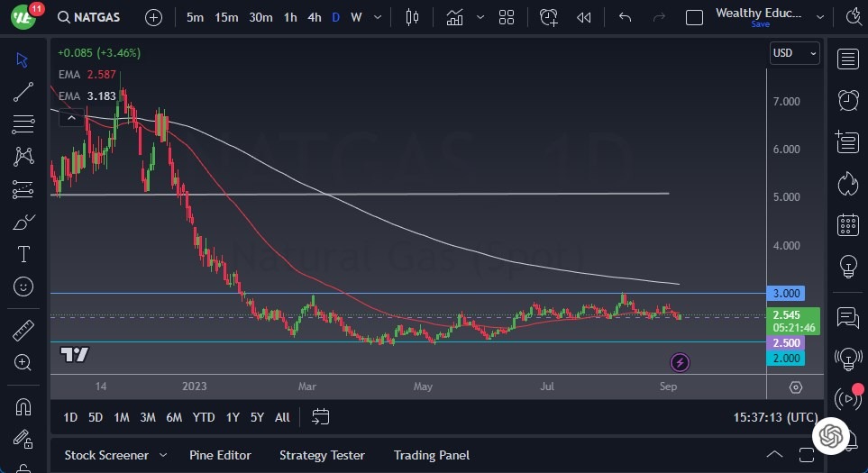Choose the brush drawing tool
Screen dimensions: 868x473
(x=24, y=222)
